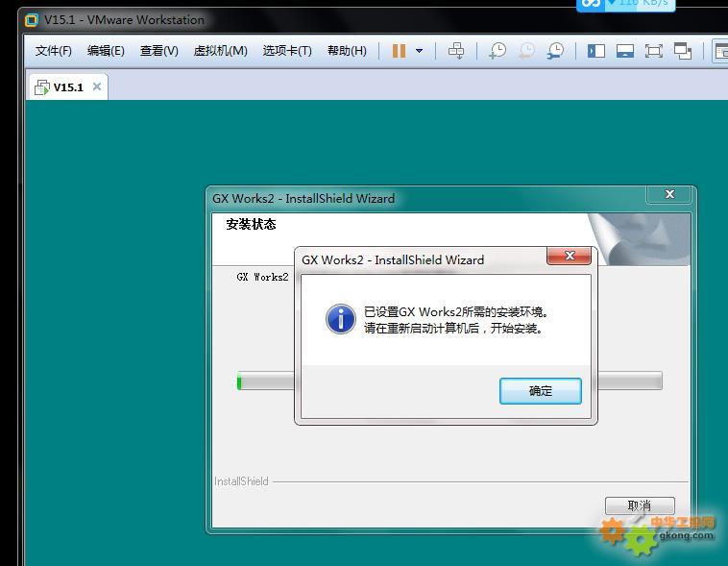This screenshot has height=566, width=728.
Task: Expand the power options dropdown arrow
Action: [419, 51]
